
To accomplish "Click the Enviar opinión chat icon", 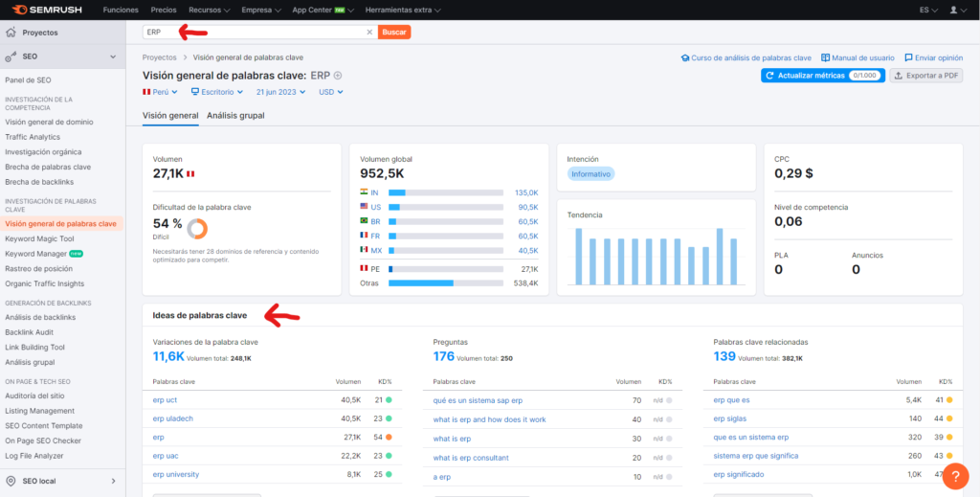I will tap(908, 57).
